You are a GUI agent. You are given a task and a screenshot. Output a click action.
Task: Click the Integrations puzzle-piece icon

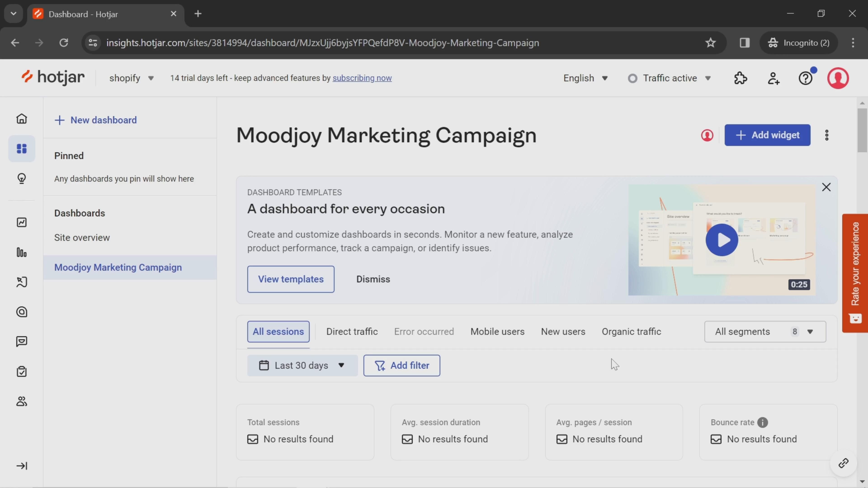(741, 78)
